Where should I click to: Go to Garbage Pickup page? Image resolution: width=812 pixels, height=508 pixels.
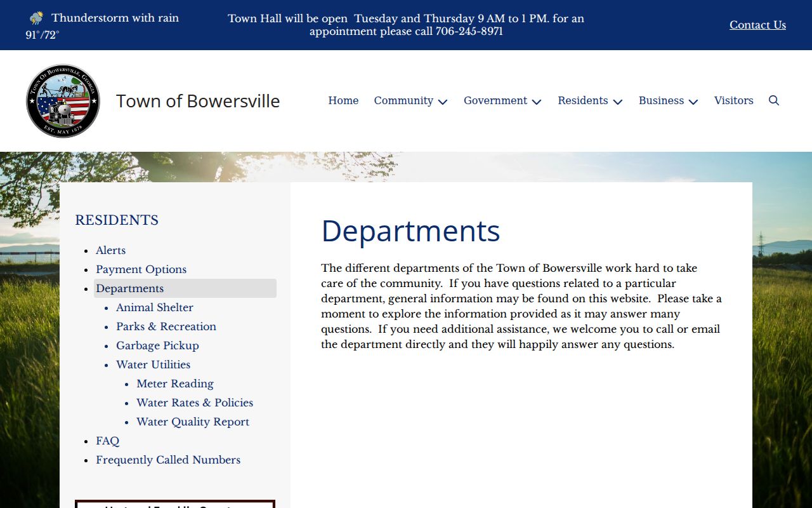point(157,345)
